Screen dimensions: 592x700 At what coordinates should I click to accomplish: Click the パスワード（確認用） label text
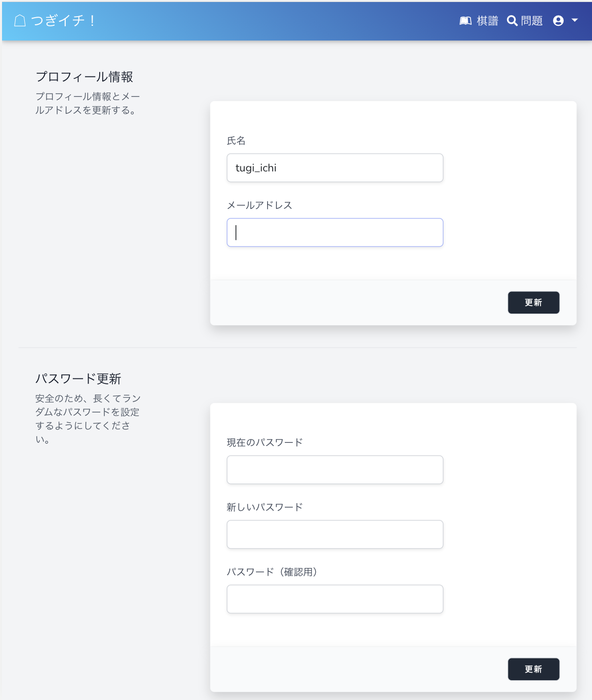pos(272,572)
